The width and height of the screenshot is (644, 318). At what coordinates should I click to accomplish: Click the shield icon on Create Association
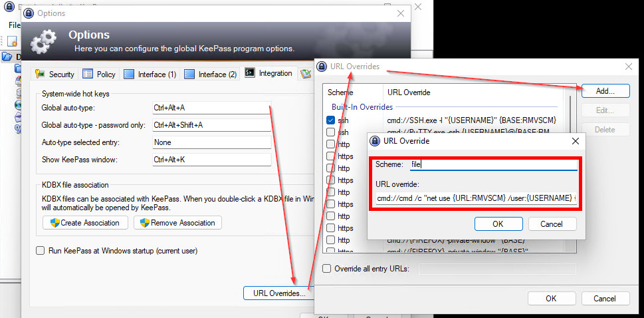[x=54, y=223]
